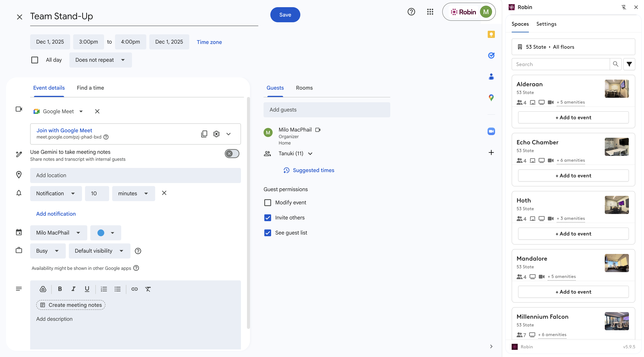Remove formatting from description
644x357 pixels.
point(148,289)
